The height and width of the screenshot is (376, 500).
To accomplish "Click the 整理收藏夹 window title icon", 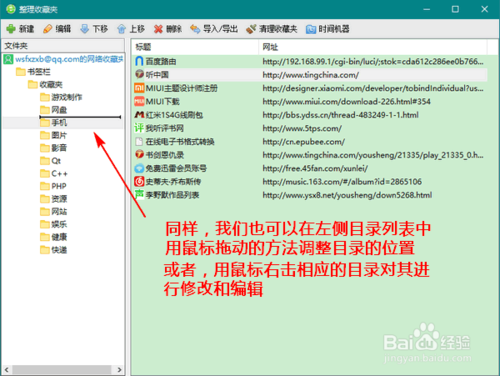I will tap(11, 9).
